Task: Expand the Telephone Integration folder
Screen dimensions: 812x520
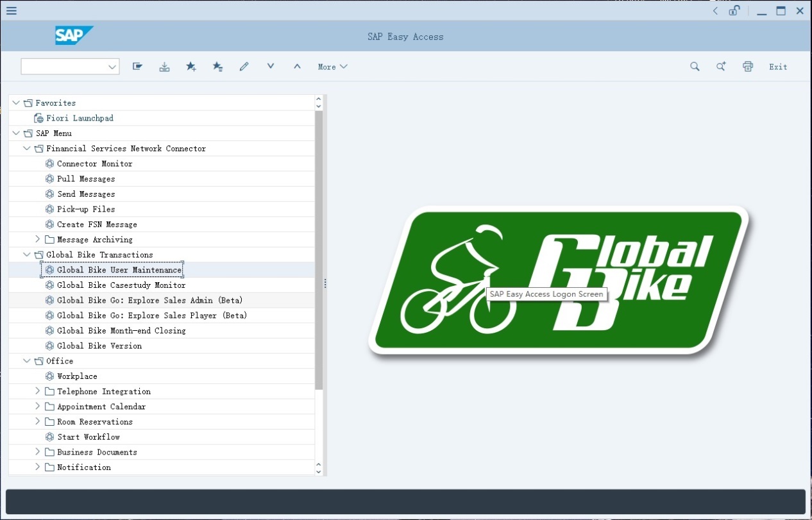Action: pyautogui.click(x=38, y=391)
